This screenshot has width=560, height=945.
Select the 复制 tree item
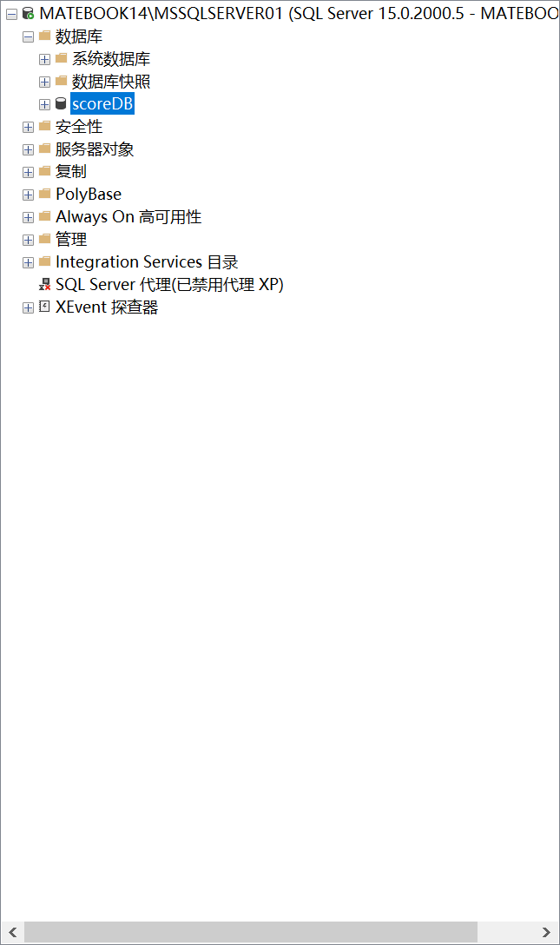pyautogui.click(x=71, y=171)
